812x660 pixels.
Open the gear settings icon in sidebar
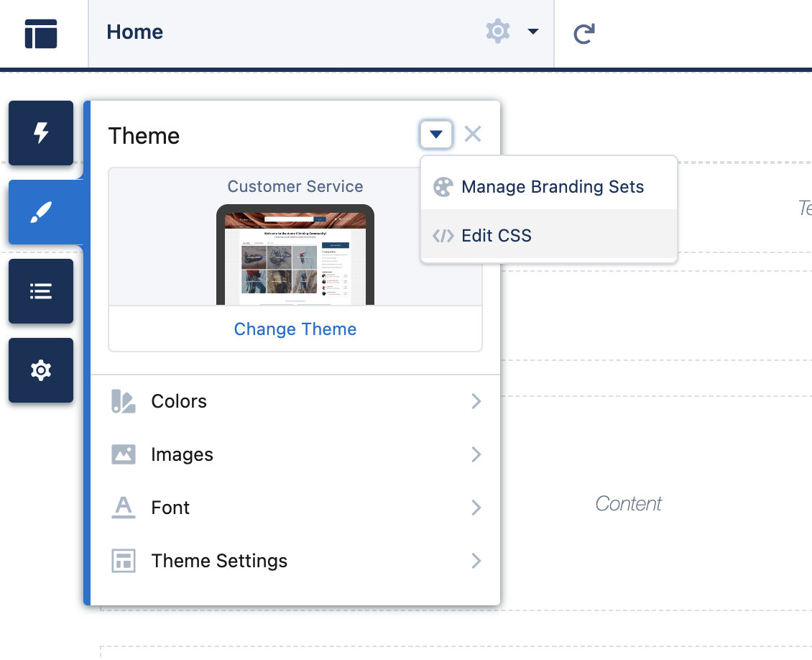41,370
